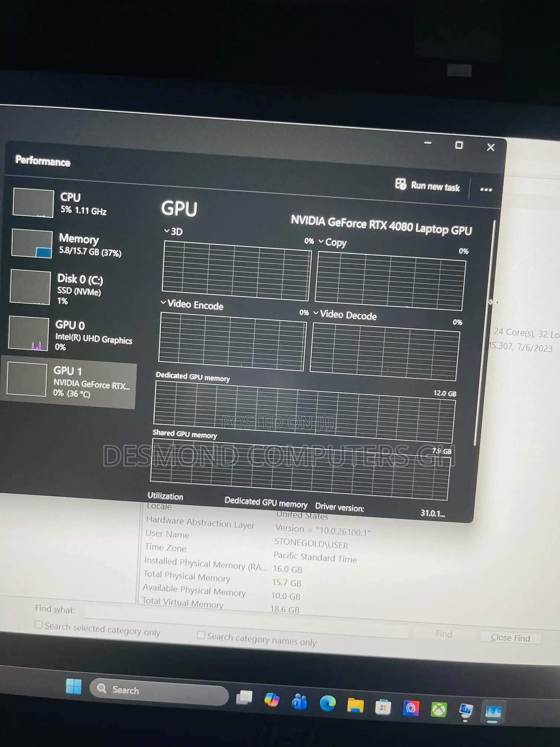The width and height of the screenshot is (560, 747).
Task: Select CPU in Performance sidebar
Action: pos(70,203)
